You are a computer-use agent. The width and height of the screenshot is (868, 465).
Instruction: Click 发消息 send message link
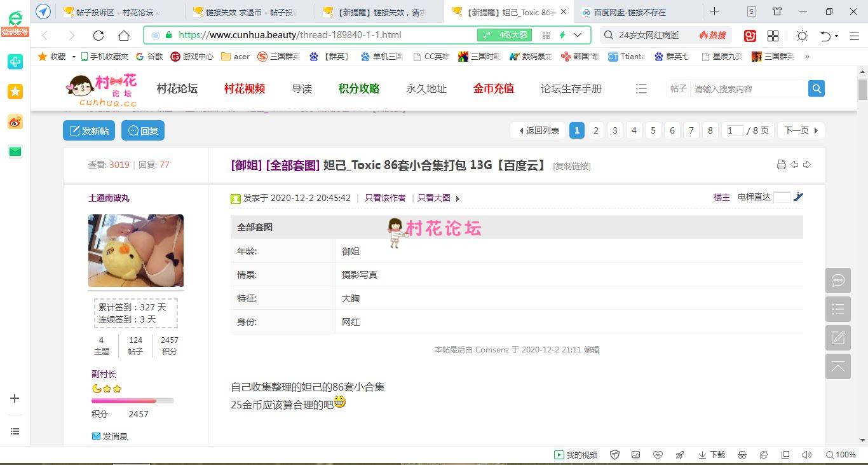(110, 436)
